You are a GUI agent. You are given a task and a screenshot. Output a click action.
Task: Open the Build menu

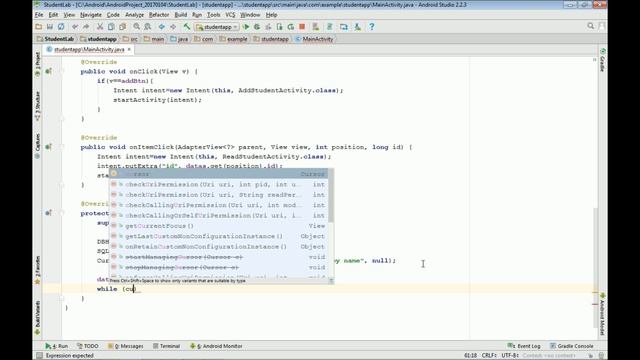click(180, 15)
